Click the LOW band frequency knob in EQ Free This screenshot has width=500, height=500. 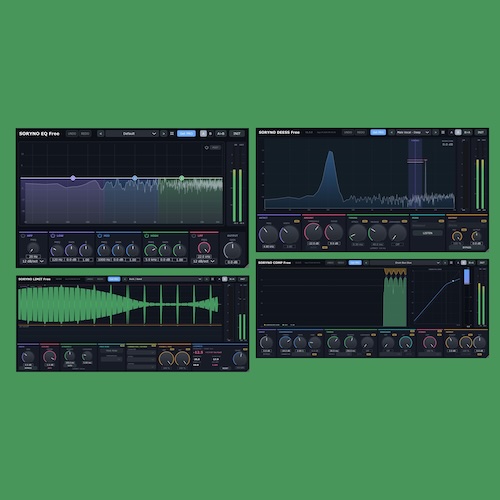click(56, 250)
